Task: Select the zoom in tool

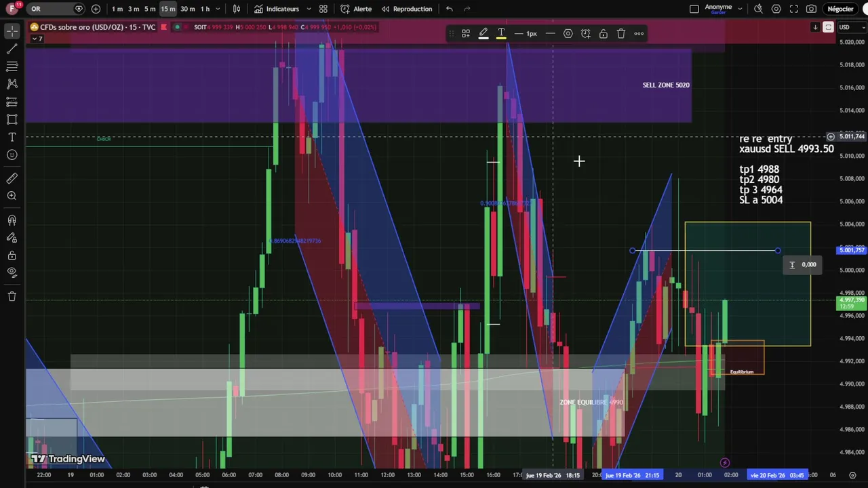Action: [x=12, y=196]
